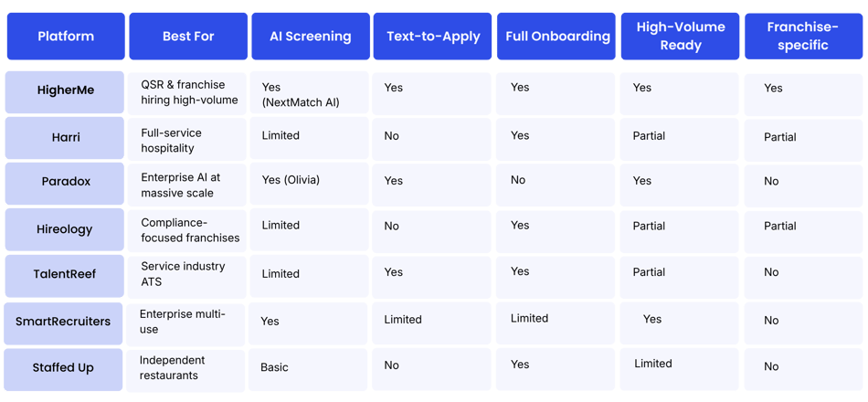Select the HigherMe platform row label
The width and height of the screenshot is (868, 402).
point(65,92)
